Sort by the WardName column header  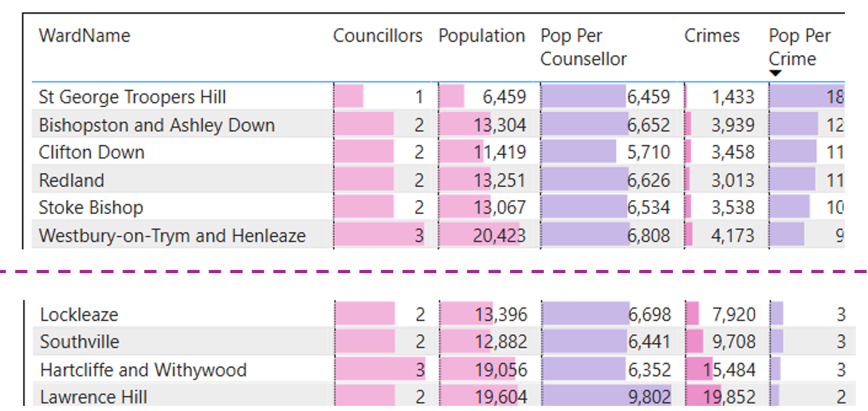click(x=84, y=35)
